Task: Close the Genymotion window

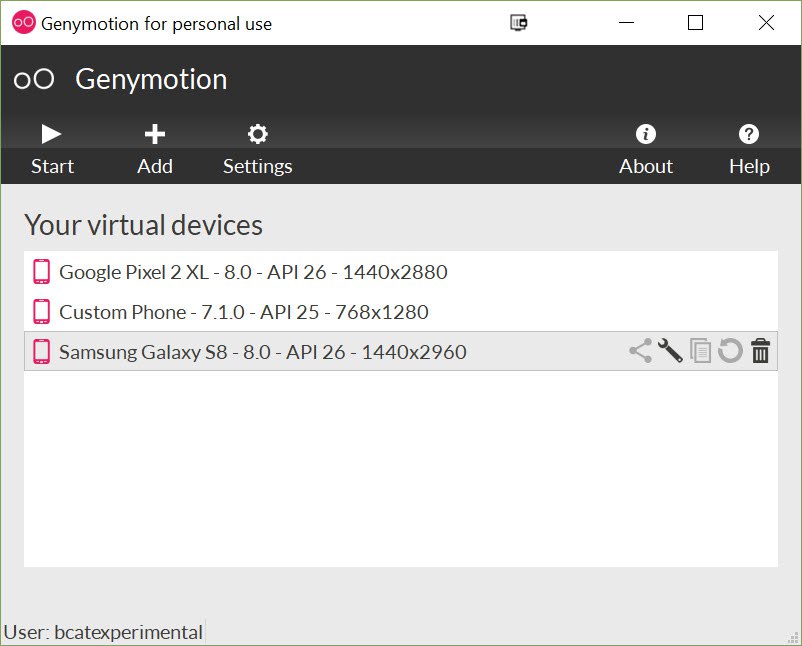Action: tap(766, 23)
